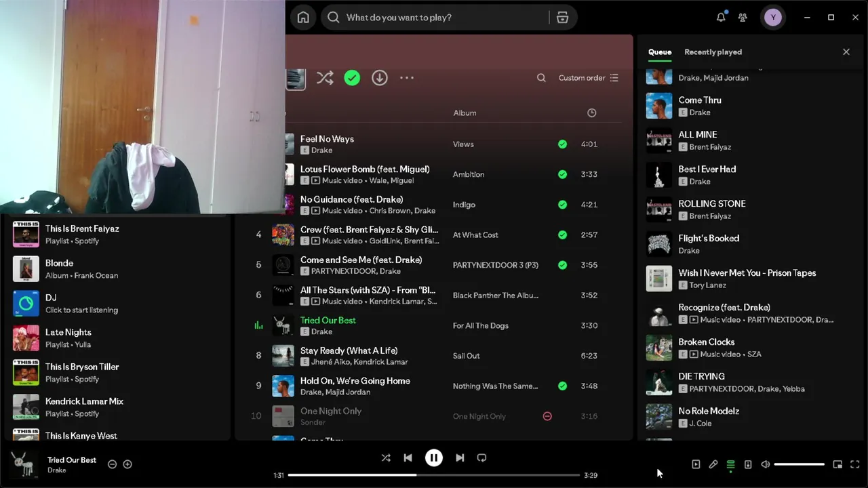868x488 pixels.
Task: Toggle the repeat mode
Action: click(481, 457)
